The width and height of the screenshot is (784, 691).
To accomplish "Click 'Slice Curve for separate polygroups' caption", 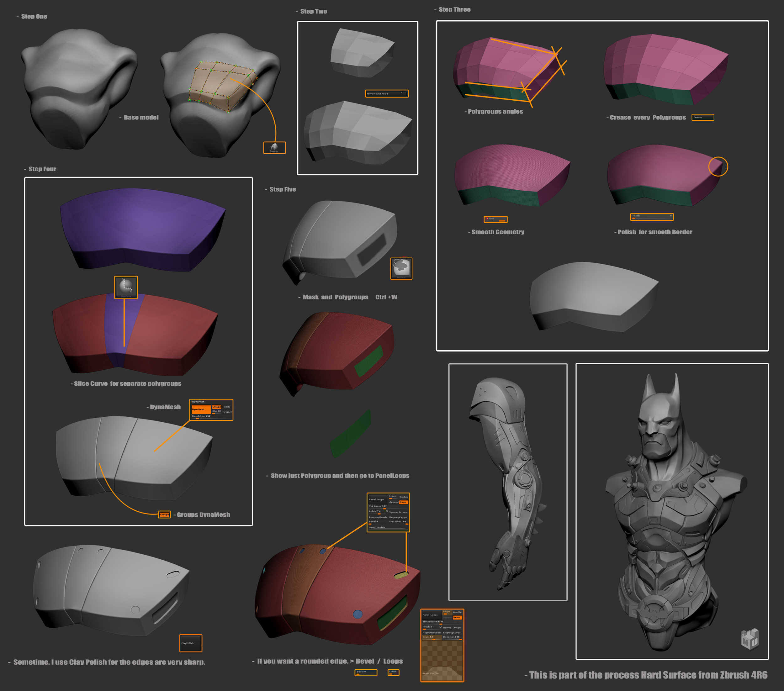I will [127, 383].
